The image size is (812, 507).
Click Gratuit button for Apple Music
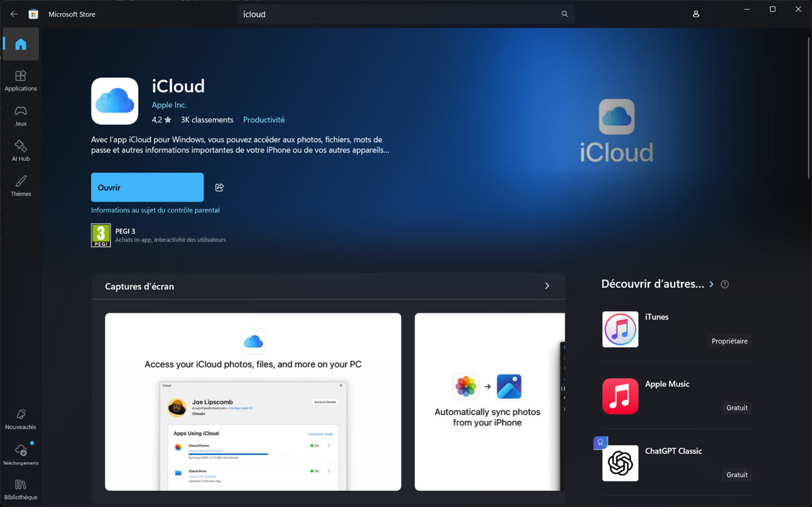737,408
